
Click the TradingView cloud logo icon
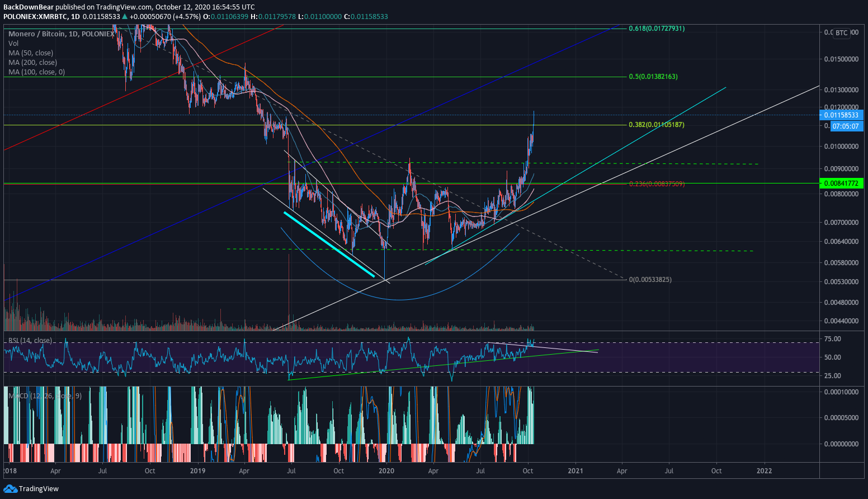tap(10, 489)
